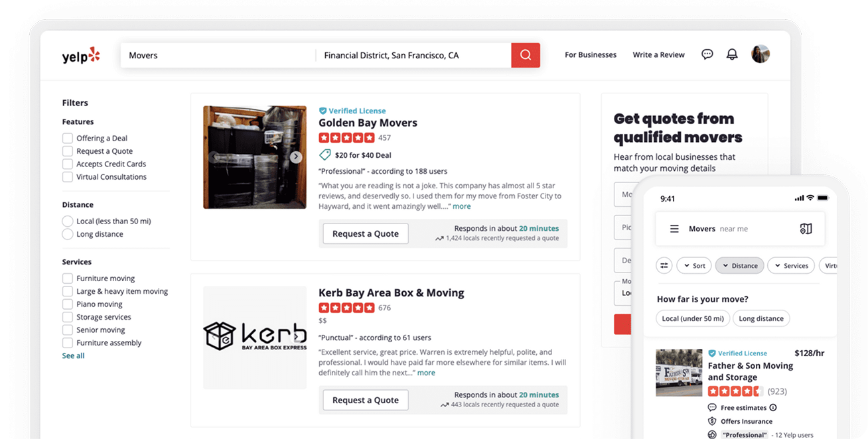Viewport: 868px width, 439px height.
Task: Select Local (less than 50 mi) radio
Action: 68,221
